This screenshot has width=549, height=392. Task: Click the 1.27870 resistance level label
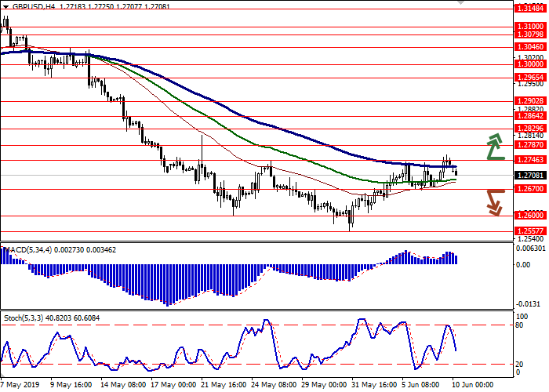[x=530, y=144]
